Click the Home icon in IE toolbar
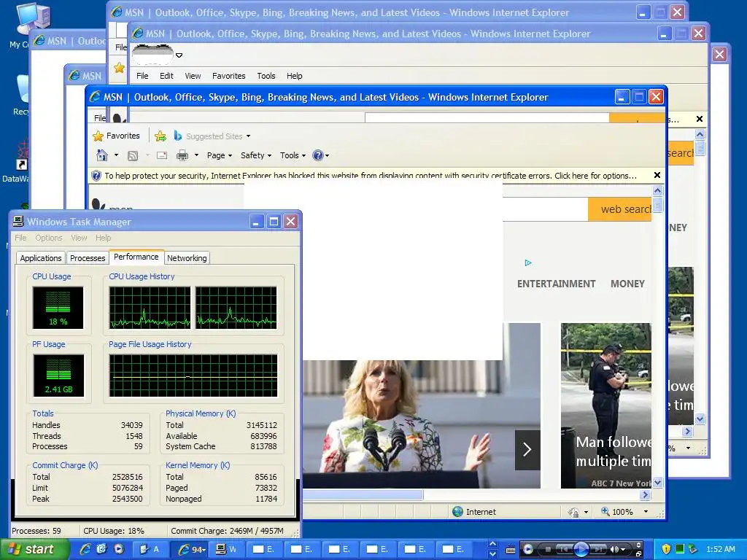This screenshot has height=560, width=747. click(x=102, y=155)
